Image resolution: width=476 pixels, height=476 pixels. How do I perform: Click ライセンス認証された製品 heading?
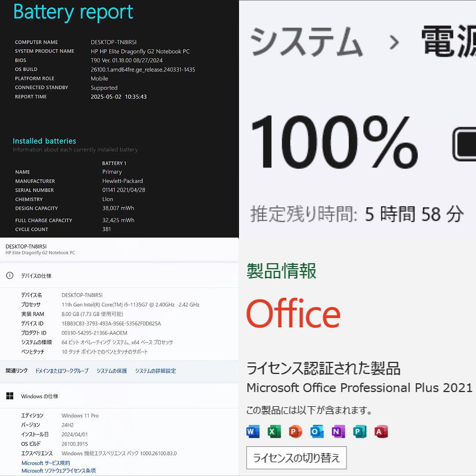pos(324,368)
